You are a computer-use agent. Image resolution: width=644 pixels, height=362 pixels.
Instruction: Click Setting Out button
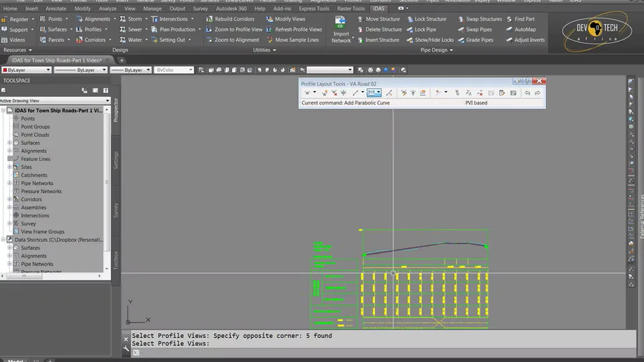click(171, 40)
